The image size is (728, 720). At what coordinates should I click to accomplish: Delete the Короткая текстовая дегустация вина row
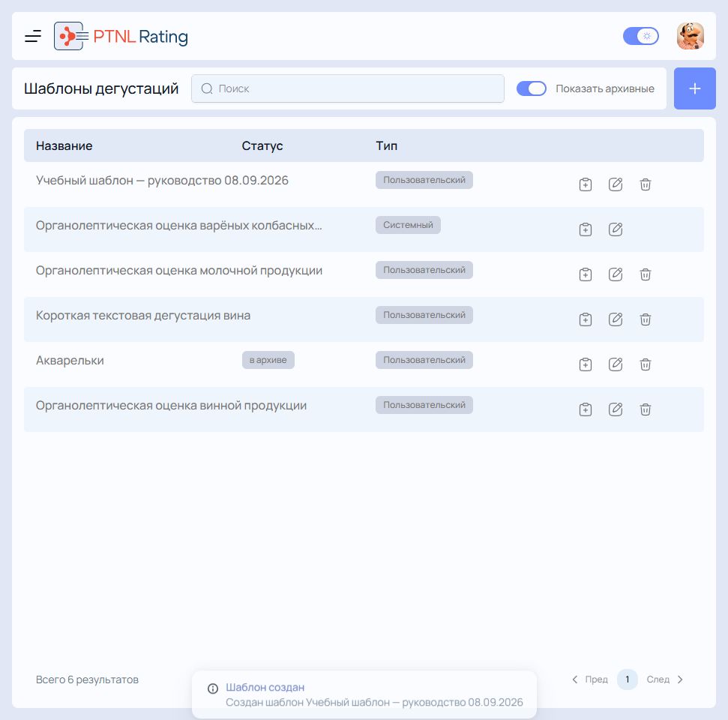coord(646,319)
